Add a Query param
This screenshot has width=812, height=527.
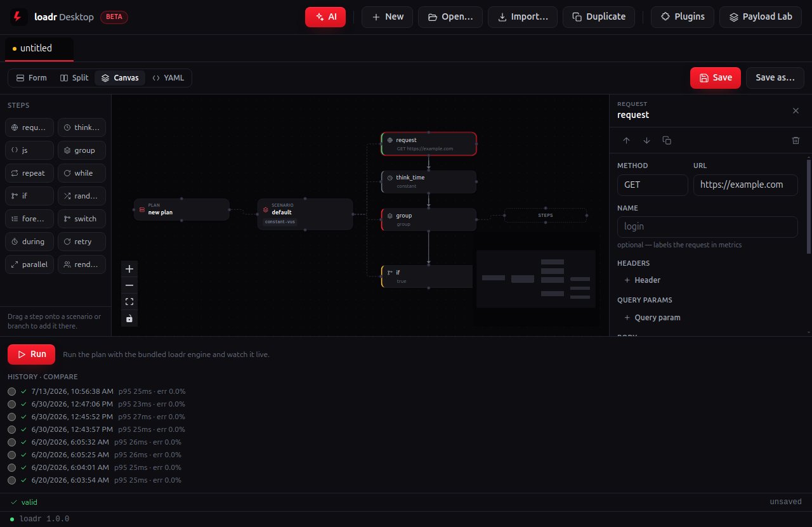[x=652, y=318]
